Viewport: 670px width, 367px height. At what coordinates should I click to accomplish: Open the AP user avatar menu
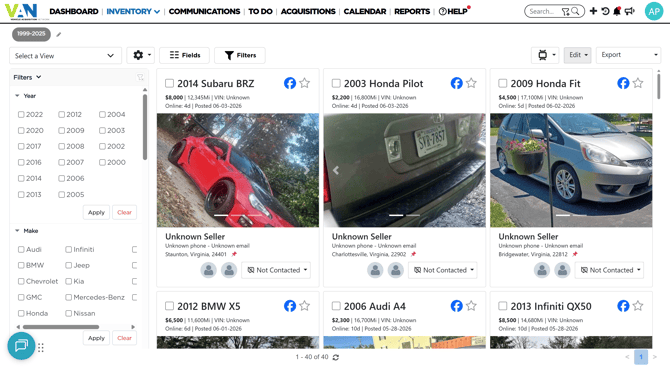[x=654, y=12]
